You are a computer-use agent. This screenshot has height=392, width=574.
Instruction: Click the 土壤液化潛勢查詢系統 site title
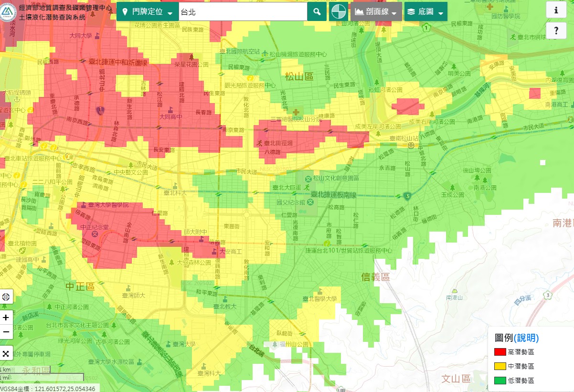[x=53, y=17]
